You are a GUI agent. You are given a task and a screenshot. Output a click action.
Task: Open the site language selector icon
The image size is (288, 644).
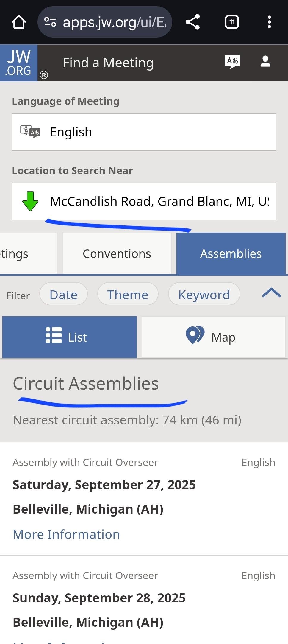point(232,62)
